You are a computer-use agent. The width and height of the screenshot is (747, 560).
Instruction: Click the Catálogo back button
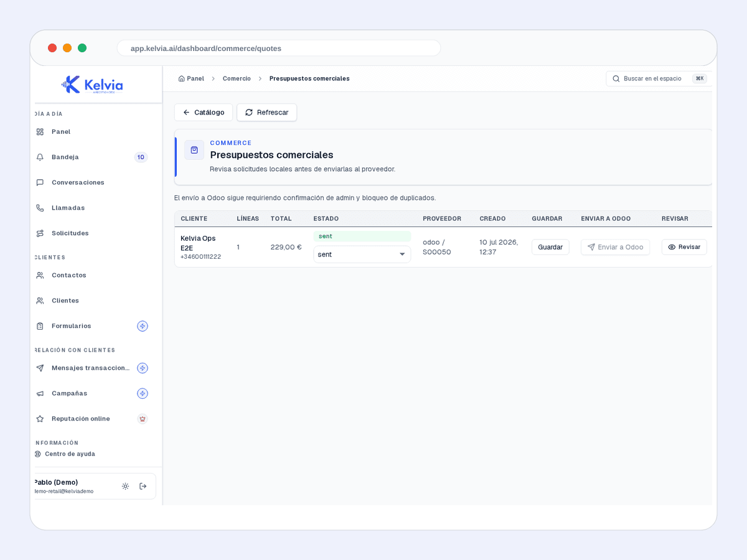204,113
